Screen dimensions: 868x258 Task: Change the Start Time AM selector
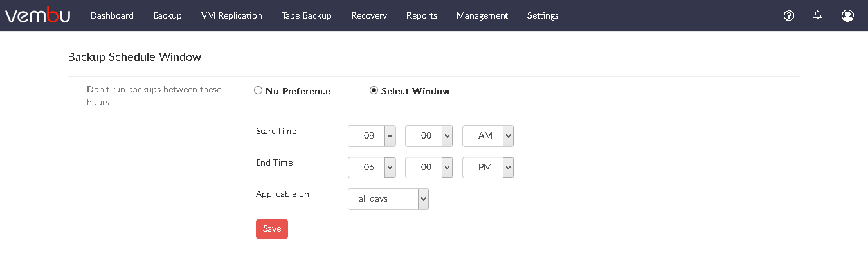pyautogui.click(x=488, y=136)
